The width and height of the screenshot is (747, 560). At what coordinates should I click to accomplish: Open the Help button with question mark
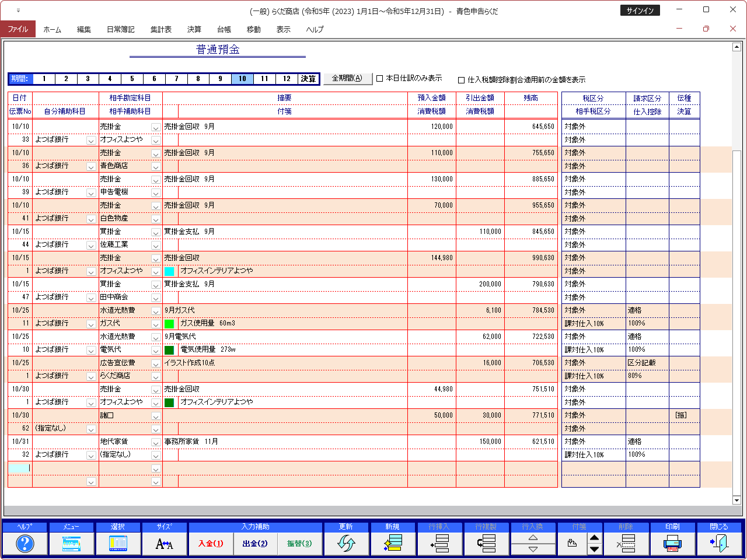25,544
